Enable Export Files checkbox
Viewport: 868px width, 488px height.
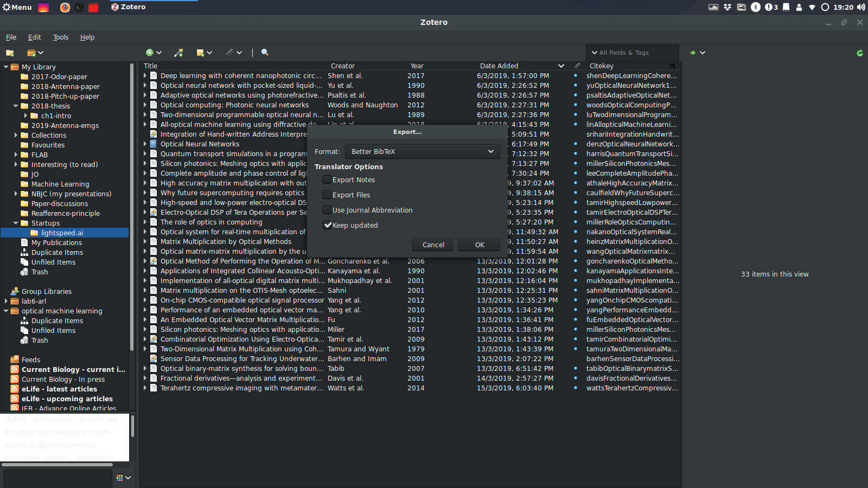click(327, 195)
